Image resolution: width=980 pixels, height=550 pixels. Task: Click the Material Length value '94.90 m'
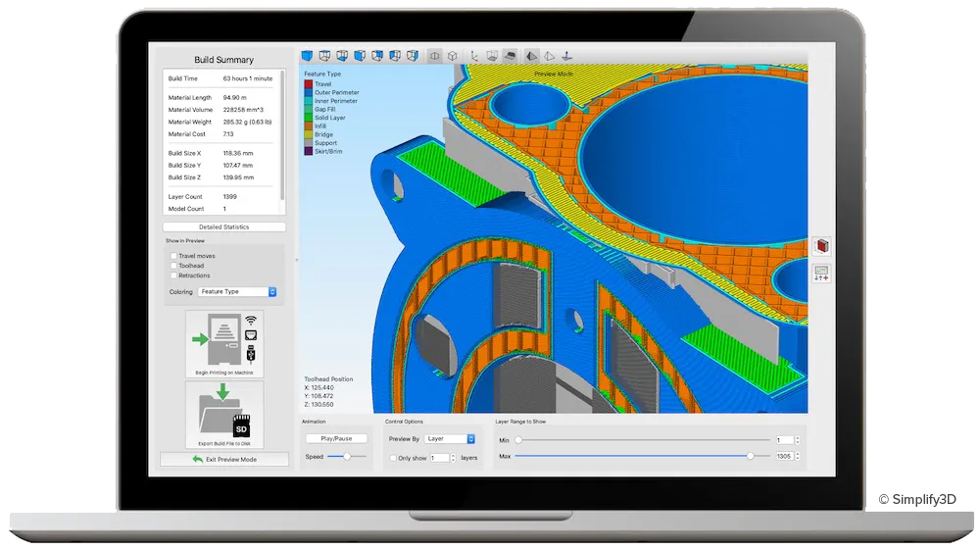pyautogui.click(x=235, y=97)
